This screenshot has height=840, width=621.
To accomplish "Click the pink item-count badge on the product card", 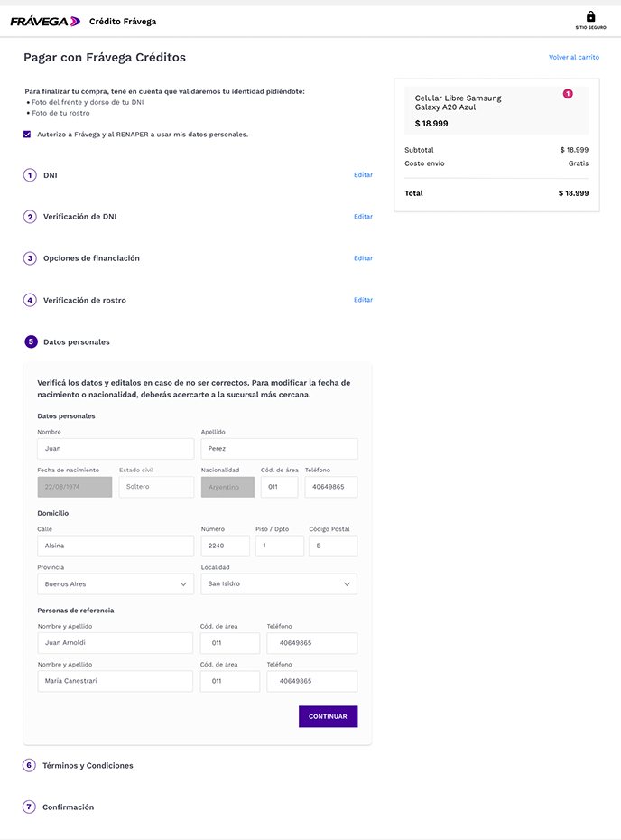I will [x=568, y=94].
